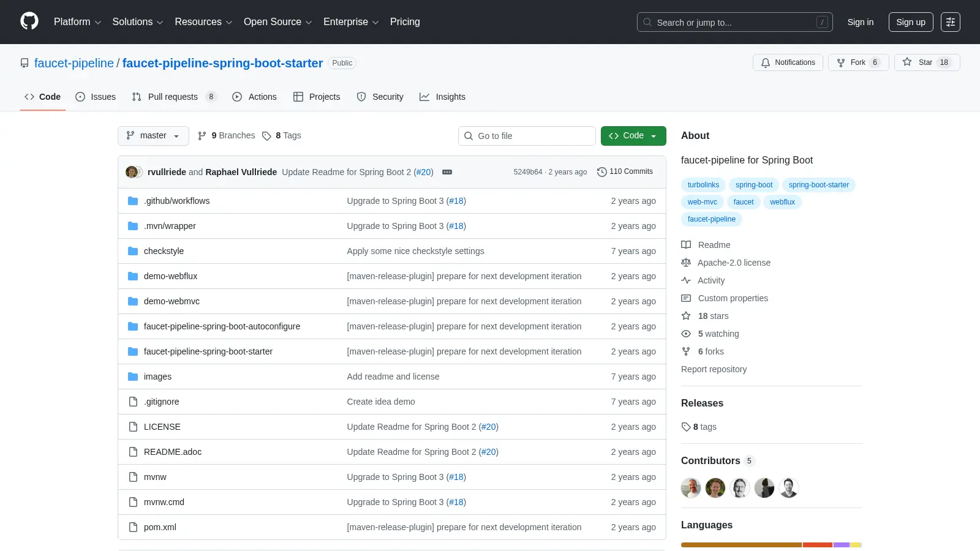Click the Sign up button

911,22
